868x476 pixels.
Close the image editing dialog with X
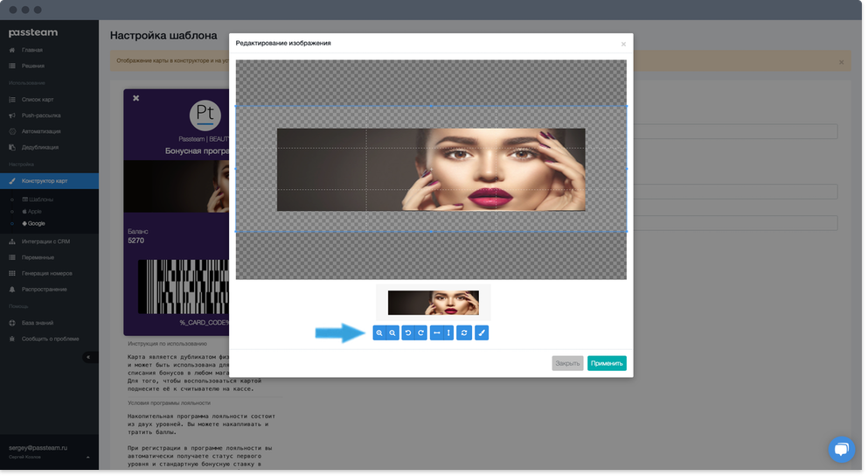click(623, 44)
